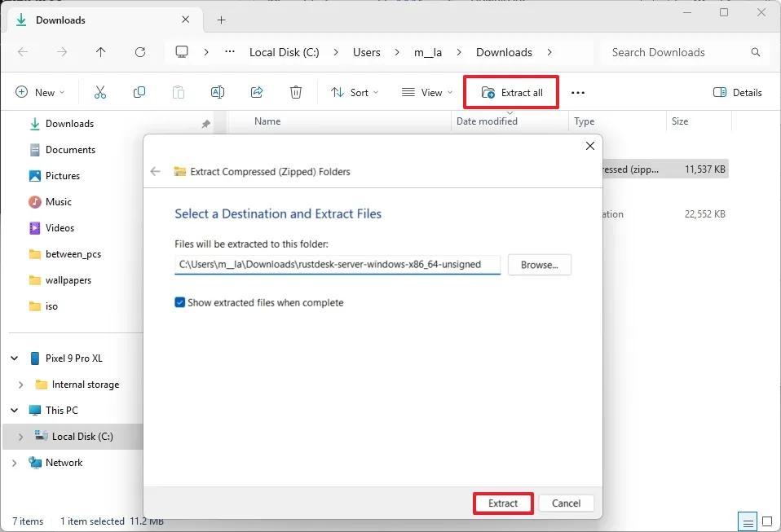Expand This PC in the navigation pane

click(x=13, y=410)
